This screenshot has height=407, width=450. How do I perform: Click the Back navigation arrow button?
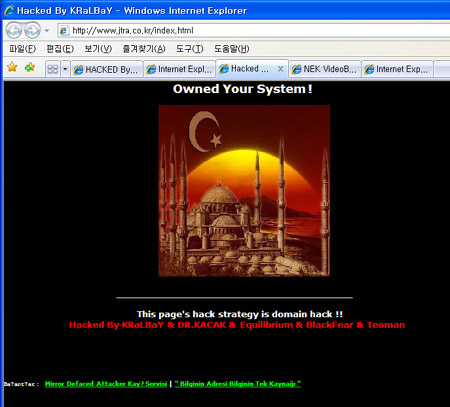tap(14, 31)
